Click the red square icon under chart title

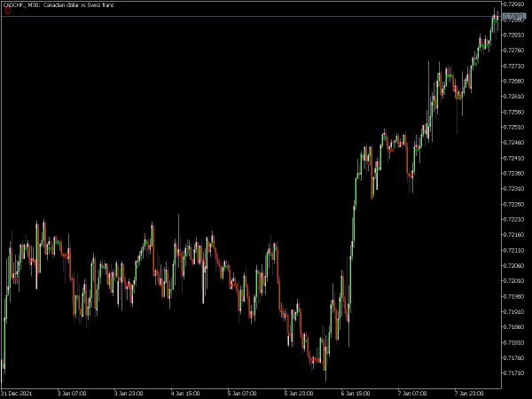pyautogui.click(x=8, y=11)
